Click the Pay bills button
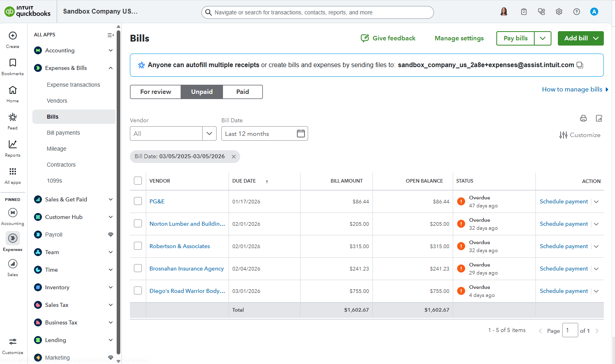The image size is (615, 364). pyautogui.click(x=515, y=38)
